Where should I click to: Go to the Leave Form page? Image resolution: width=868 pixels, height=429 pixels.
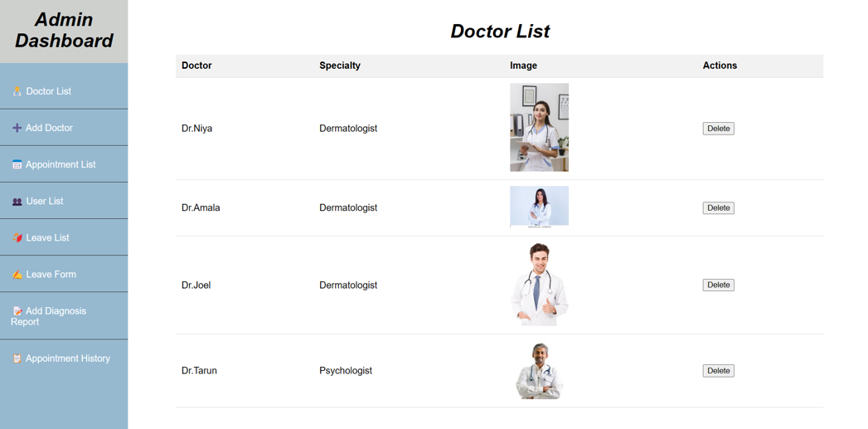[64, 275]
